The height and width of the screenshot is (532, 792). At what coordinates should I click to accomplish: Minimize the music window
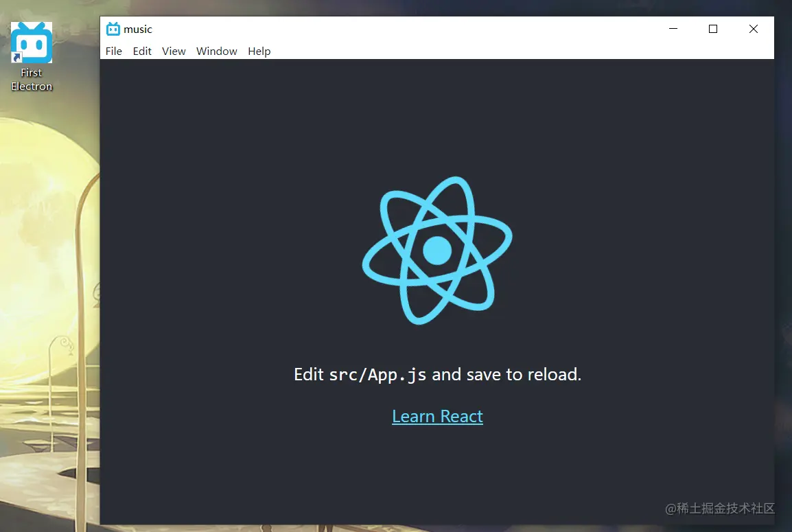pyautogui.click(x=673, y=29)
